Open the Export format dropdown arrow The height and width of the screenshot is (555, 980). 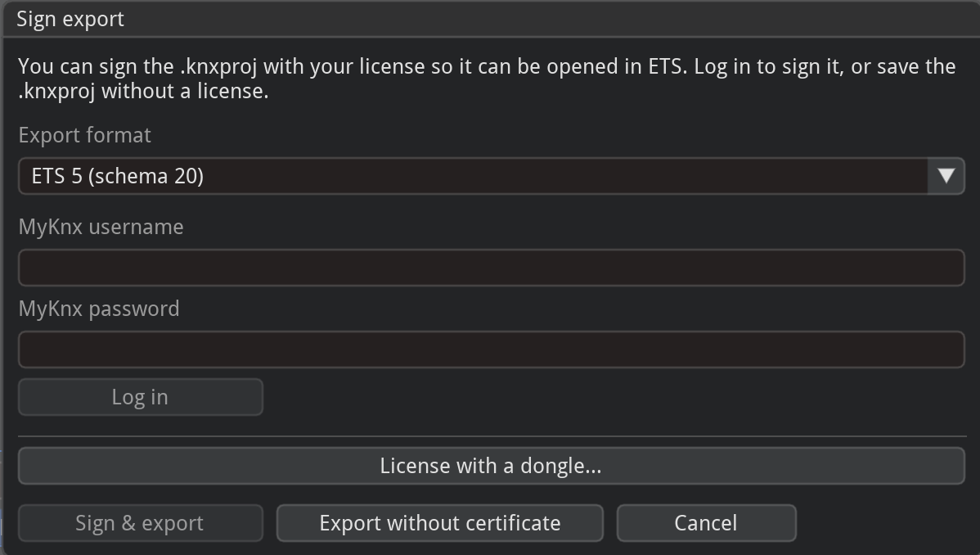click(946, 176)
